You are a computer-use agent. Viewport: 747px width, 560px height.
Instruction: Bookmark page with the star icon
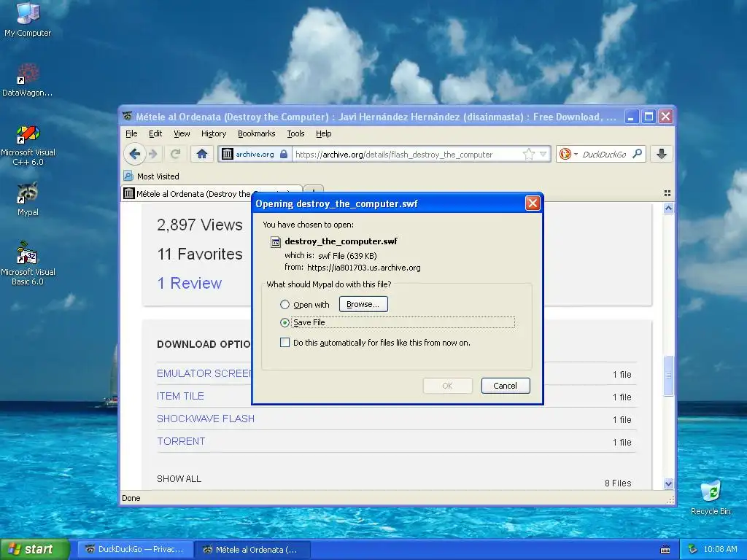tap(528, 154)
